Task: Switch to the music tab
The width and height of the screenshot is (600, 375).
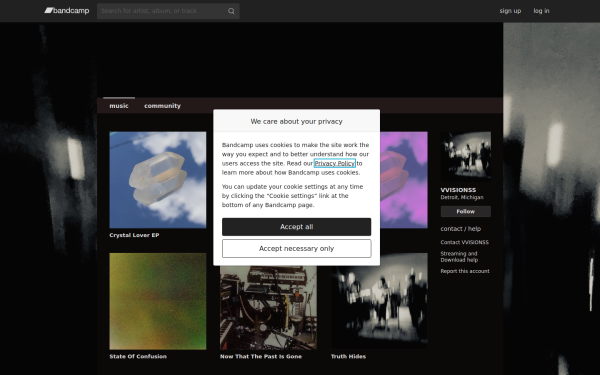Action: pyautogui.click(x=119, y=106)
